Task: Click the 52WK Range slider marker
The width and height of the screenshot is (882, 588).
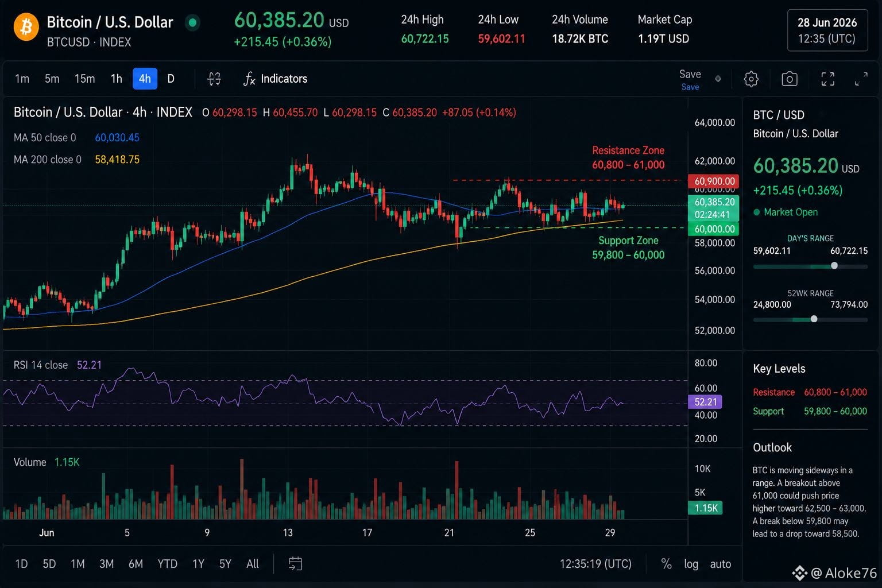Action: click(x=814, y=319)
